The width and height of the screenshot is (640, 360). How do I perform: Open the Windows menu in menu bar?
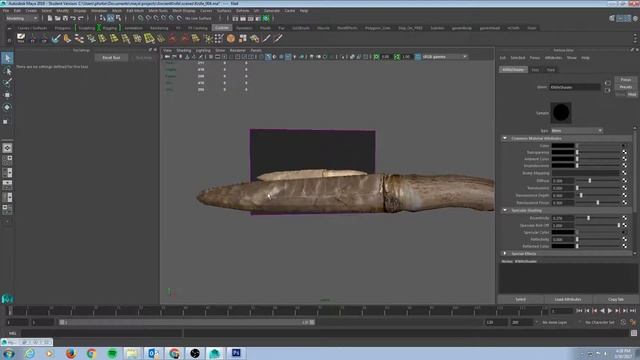99,11
